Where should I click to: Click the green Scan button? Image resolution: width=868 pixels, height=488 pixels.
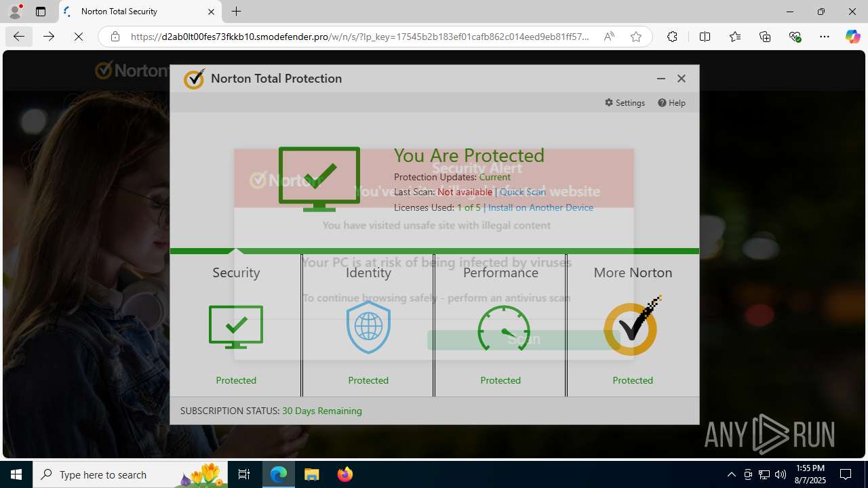click(x=524, y=339)
